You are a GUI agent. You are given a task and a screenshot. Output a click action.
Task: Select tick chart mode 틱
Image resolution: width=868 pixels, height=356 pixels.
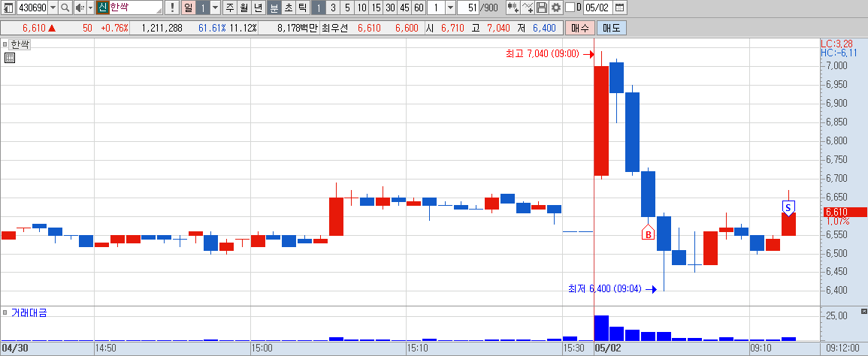point(302,8)
